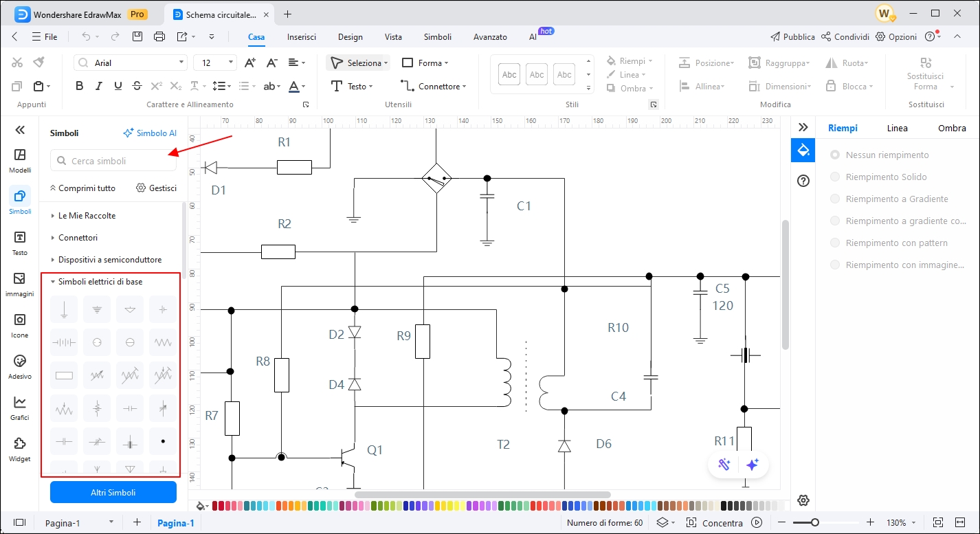Viewport: 980px width, 534px height.
Task: Open the Avanzato ribbon tab
Action: [x=491, y=37]
